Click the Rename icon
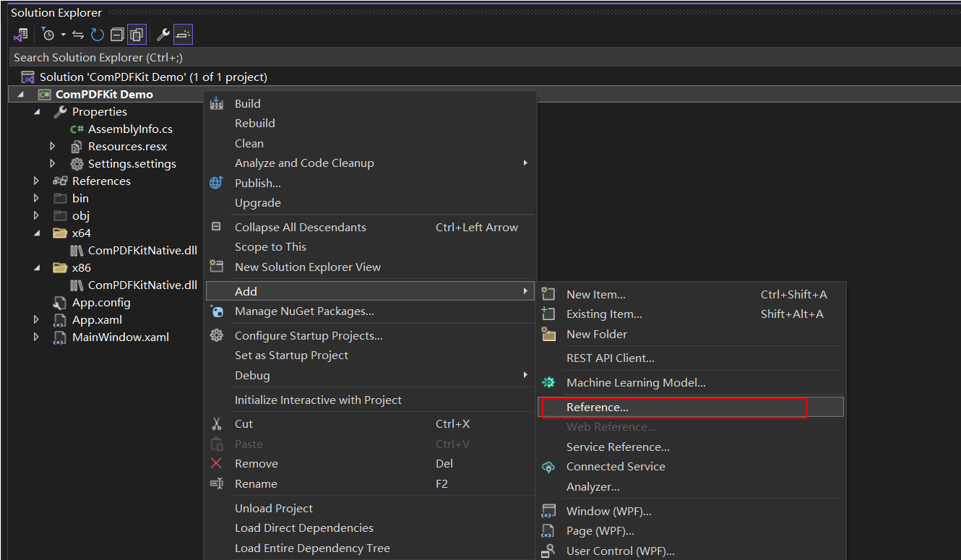This screenshot has height=560, width=961. 217,483
